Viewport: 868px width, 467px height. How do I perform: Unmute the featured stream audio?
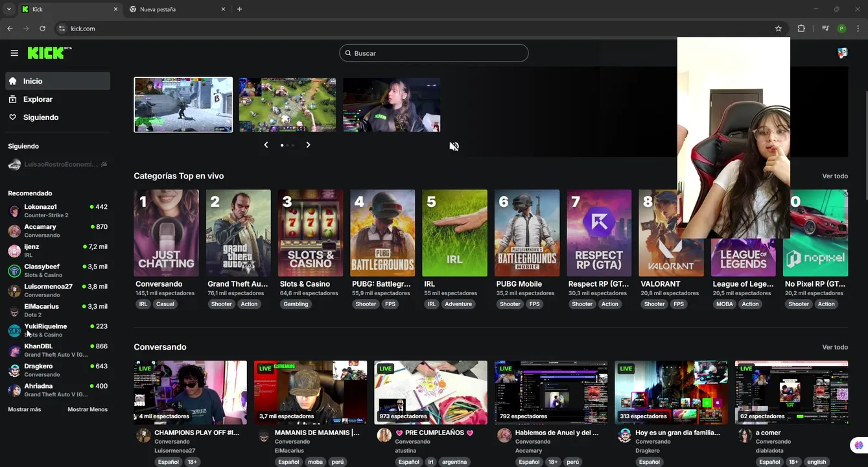(x=454, y=147)
